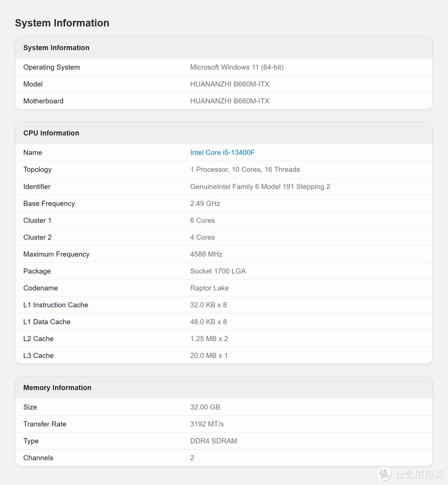Image resolution: width=448 pixels, height=485 pixels.
Task: Click the watermark logo icon
Action: tap(385, 473)
